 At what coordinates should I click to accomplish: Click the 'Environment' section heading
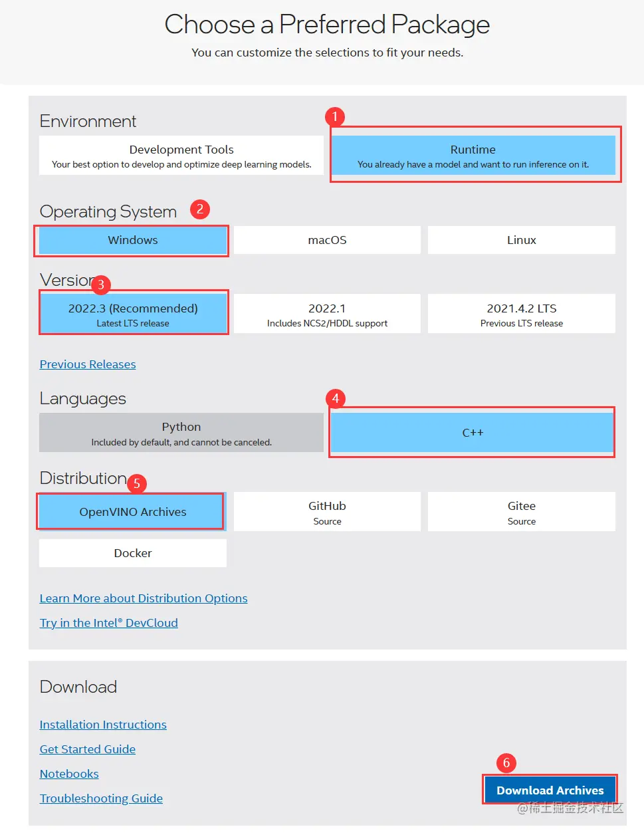(x=88, y=121)
